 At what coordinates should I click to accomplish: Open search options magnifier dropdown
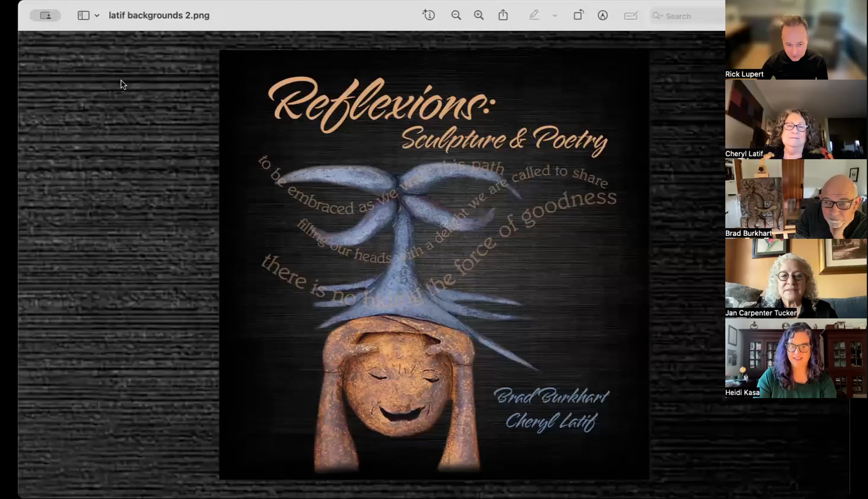657,16
